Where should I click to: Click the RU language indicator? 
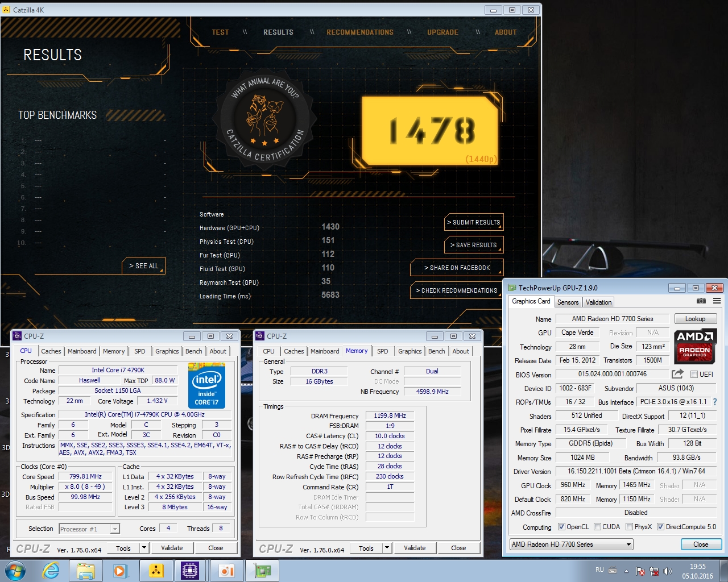click(599, 569)
